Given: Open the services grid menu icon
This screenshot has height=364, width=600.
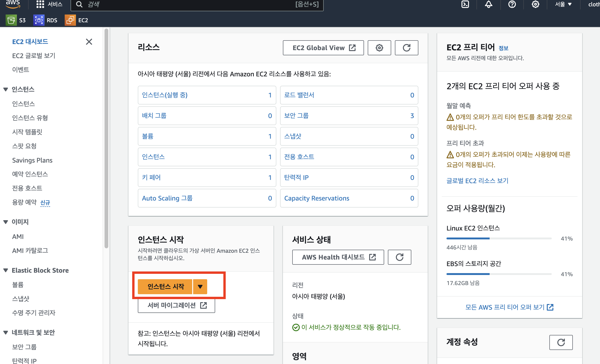Looking at the screenshot, I should click(x=40, y=4).
